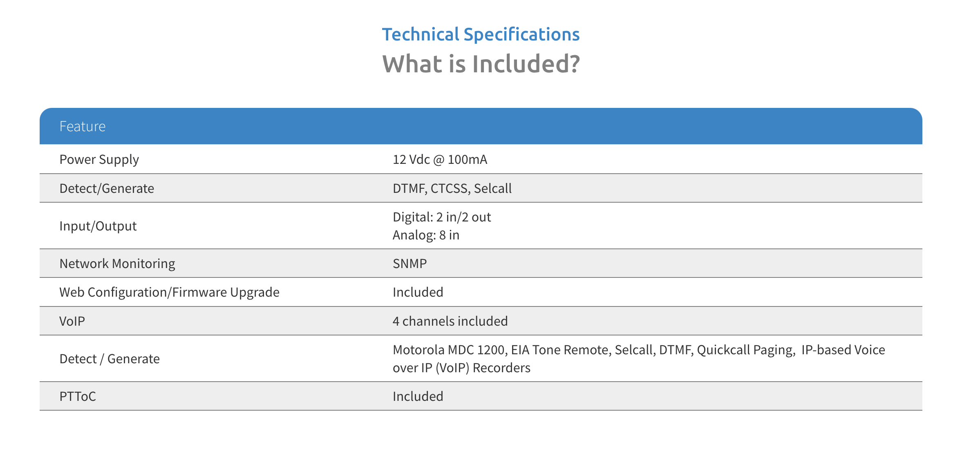Click Included next to Web Configuration
The width and height of the screenshot is (980, 465).
click(x=418, y=292)
